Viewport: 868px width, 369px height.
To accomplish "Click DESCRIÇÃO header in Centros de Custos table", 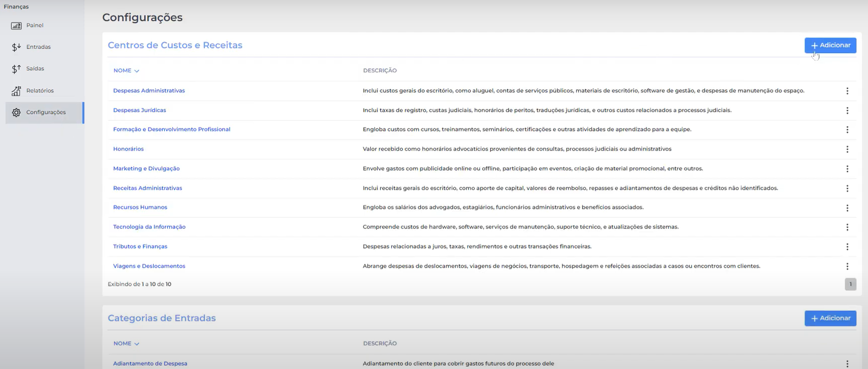I will [x=380, y=71].
